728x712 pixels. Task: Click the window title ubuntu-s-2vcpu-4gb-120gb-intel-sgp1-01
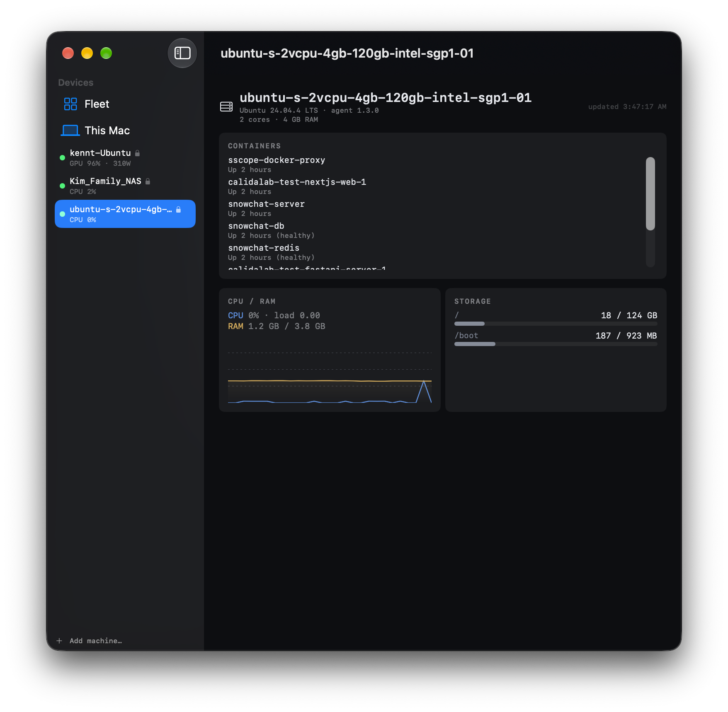(x=347, y=53)
